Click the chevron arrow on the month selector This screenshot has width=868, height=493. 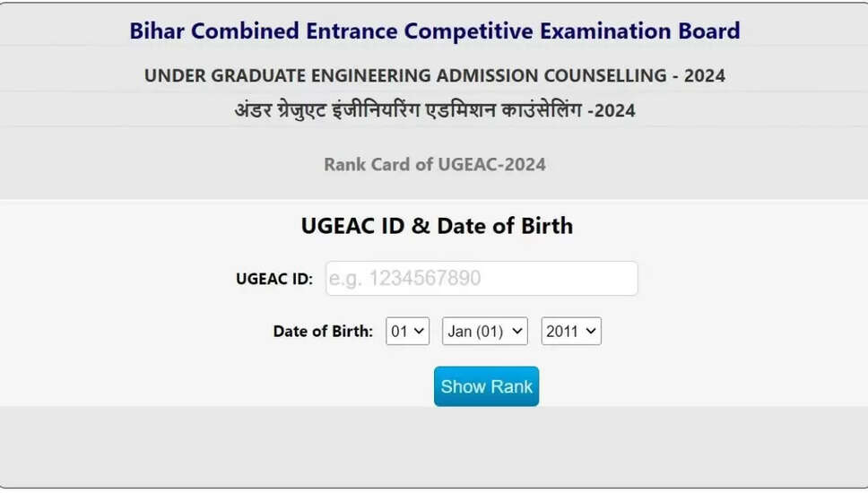point(516,332)
